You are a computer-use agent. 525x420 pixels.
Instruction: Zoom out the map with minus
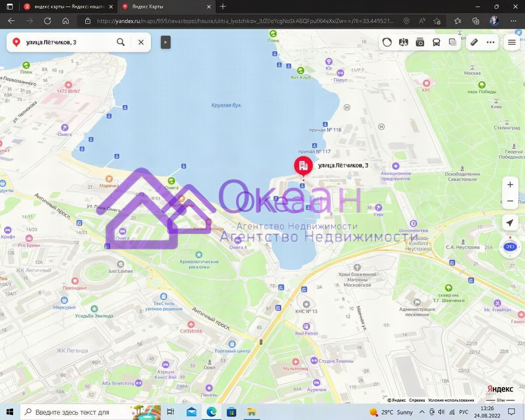pos(510,201)
